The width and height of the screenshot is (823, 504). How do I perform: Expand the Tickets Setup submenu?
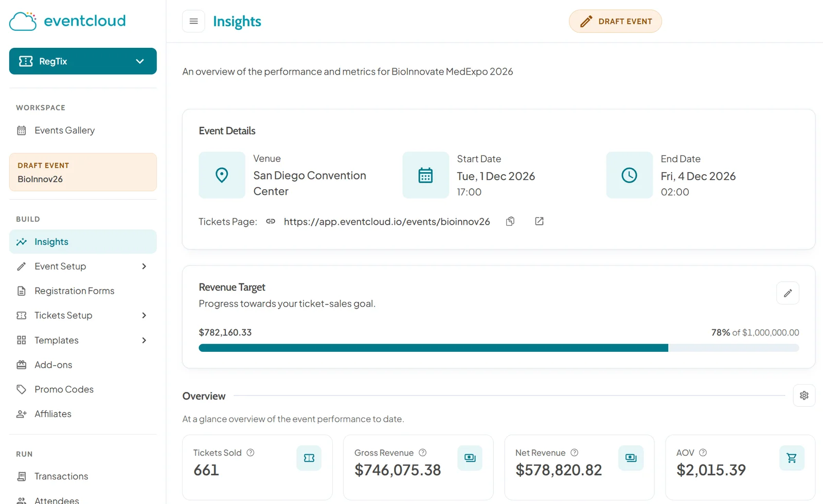(x=83, y=315)
